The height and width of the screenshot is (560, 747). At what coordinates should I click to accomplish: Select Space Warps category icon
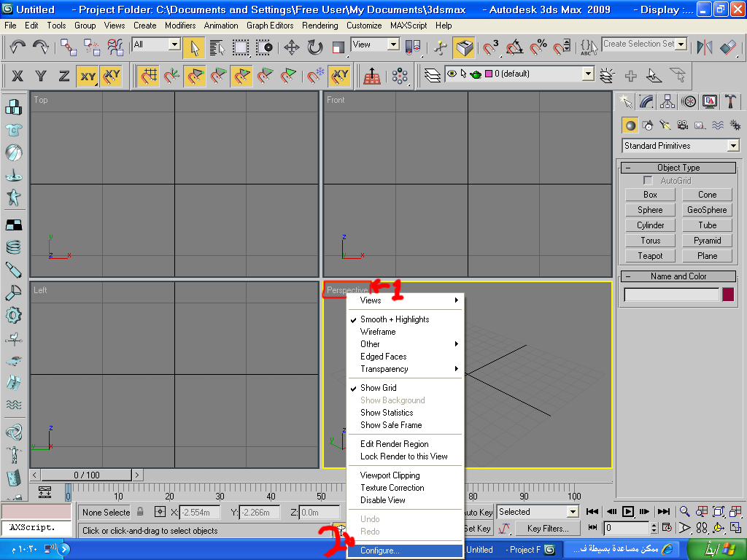pyautogui.click(x=718, y=125)
